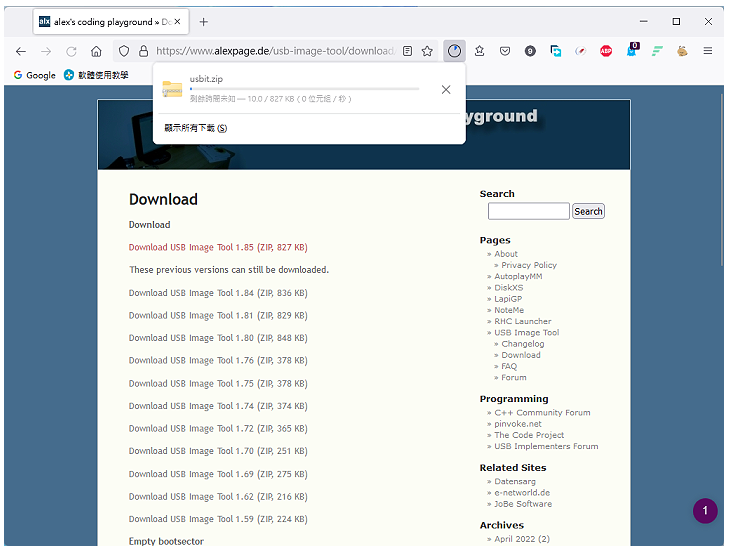The image size is (731, 550).
Task: Click 顯示所有下載 to show all downloads
Action: coord(196,128)
